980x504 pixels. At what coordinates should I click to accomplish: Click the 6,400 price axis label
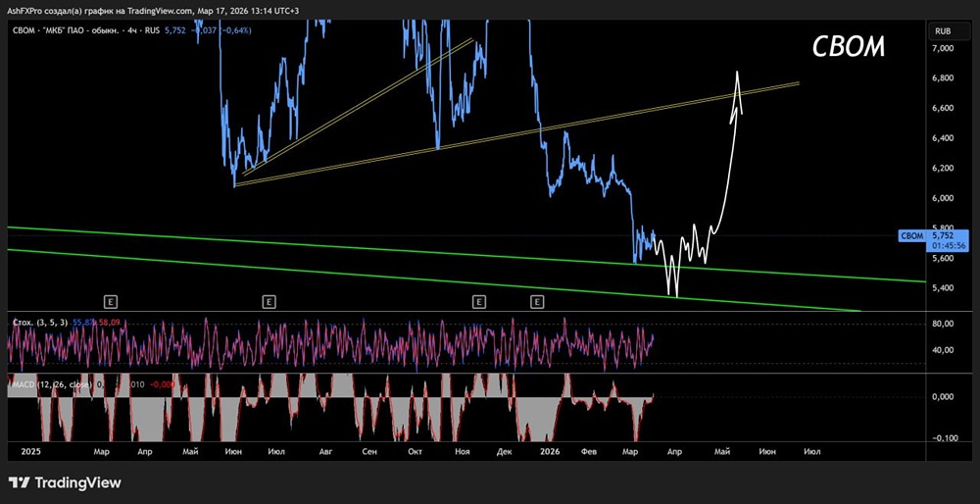(942, 138)
